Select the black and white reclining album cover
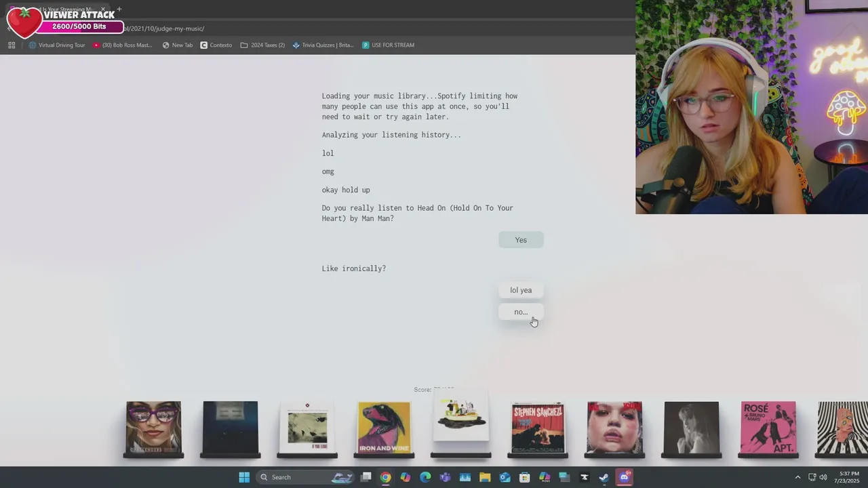The width and height of the screenshot is (868, 488). 692,427
